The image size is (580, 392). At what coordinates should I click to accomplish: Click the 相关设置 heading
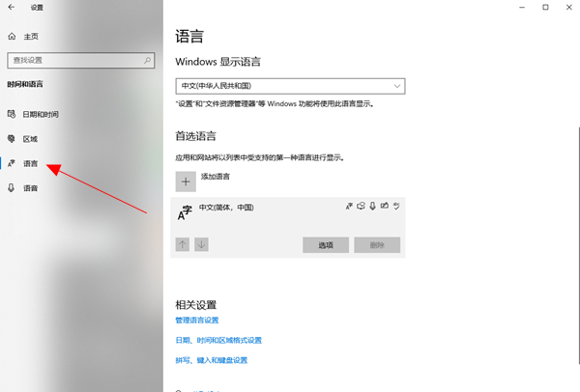point(195,305)
